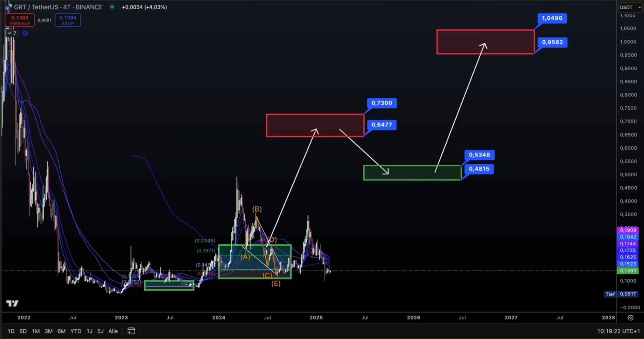Open the timezone clock UTC+1 menu
Screen dimensions: 644x339
click(x=618, y=331)
